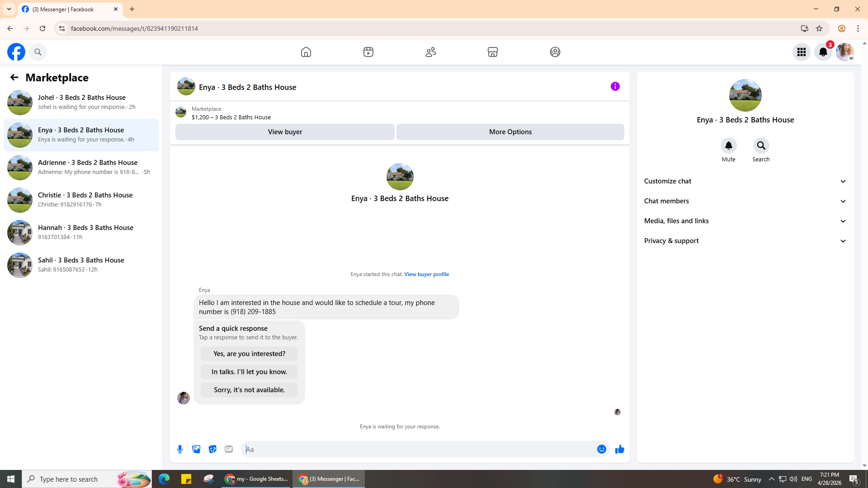
Task: Click the Windows taskbar search box
Action: click(x=87, y=479)
